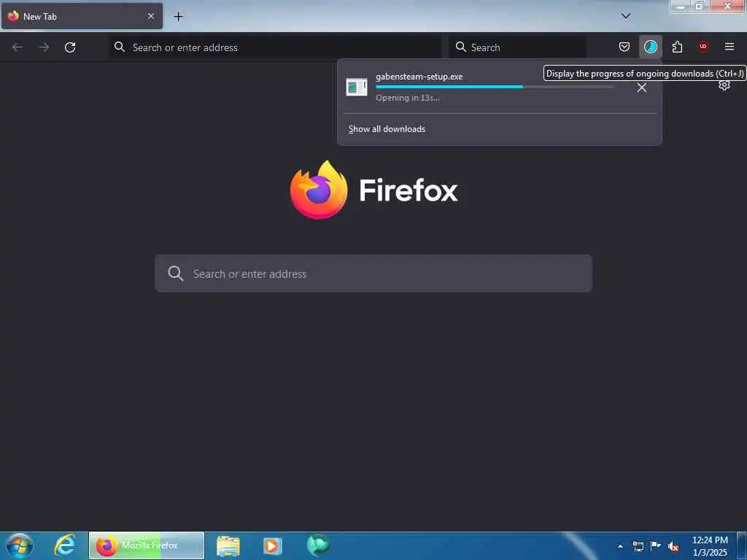Open the new tab page settings gear
Viewport: 747px width, 560px height.
pos(724,86)
